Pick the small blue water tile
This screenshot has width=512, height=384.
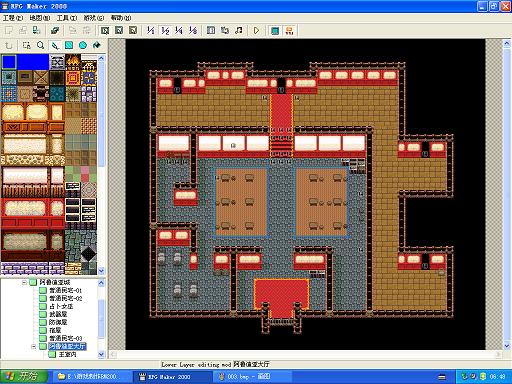(x=9, y=62)
